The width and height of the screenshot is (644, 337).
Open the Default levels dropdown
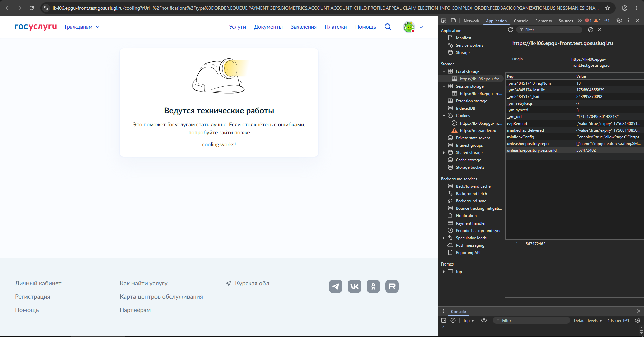588,321
